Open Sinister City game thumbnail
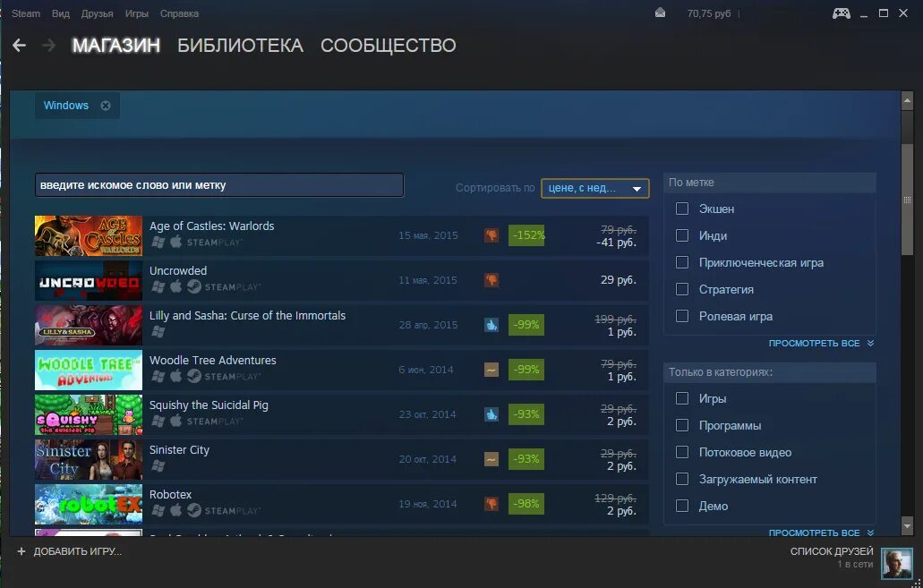 pos(89,460)
